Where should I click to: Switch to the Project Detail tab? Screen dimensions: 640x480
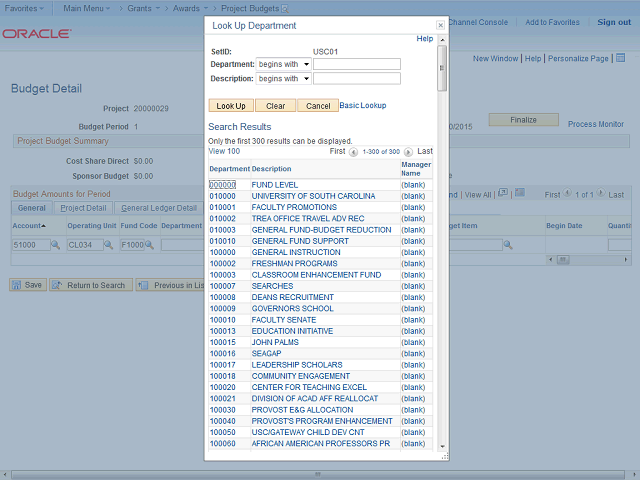tap(83, 208)
